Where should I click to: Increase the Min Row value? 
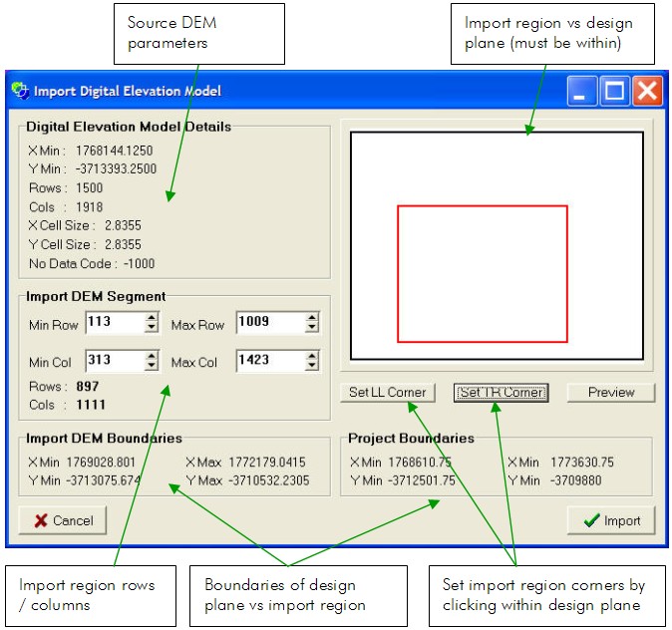tap(152, 317)
